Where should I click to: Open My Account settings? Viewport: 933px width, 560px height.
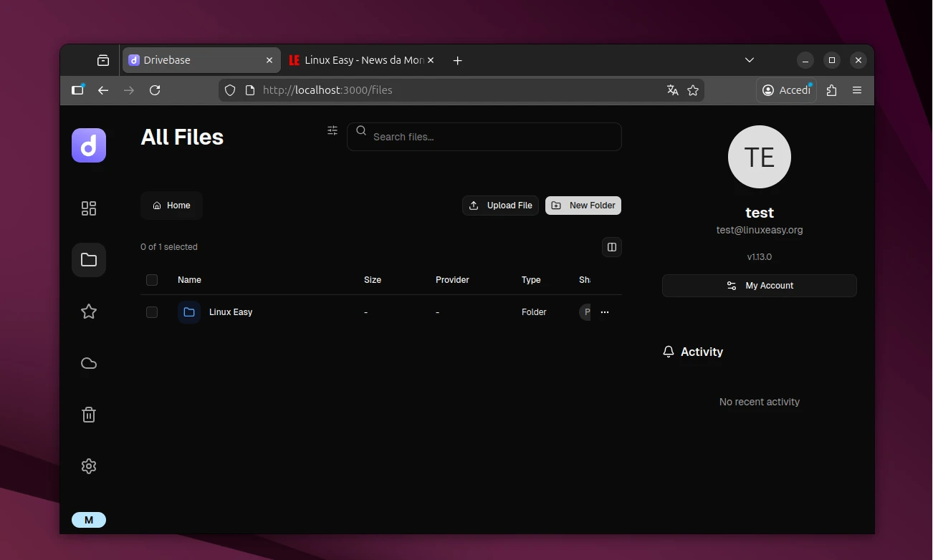click(x=759, y=285)
